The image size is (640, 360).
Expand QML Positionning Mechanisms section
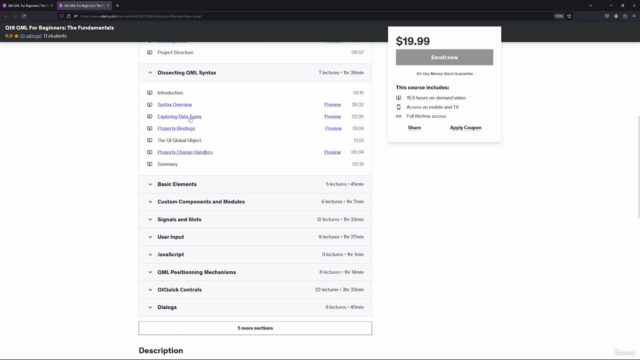tap(255, 272)
